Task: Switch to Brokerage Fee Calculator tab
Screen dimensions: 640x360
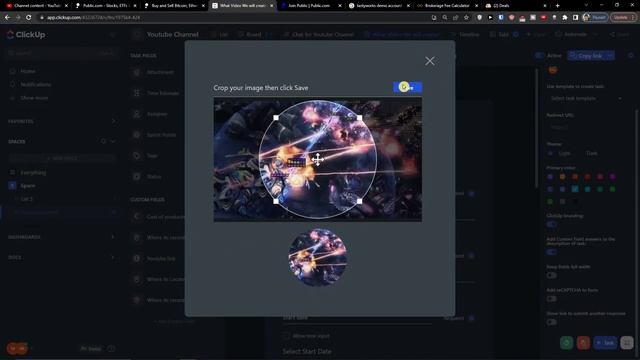Action: tap(447, 6)
